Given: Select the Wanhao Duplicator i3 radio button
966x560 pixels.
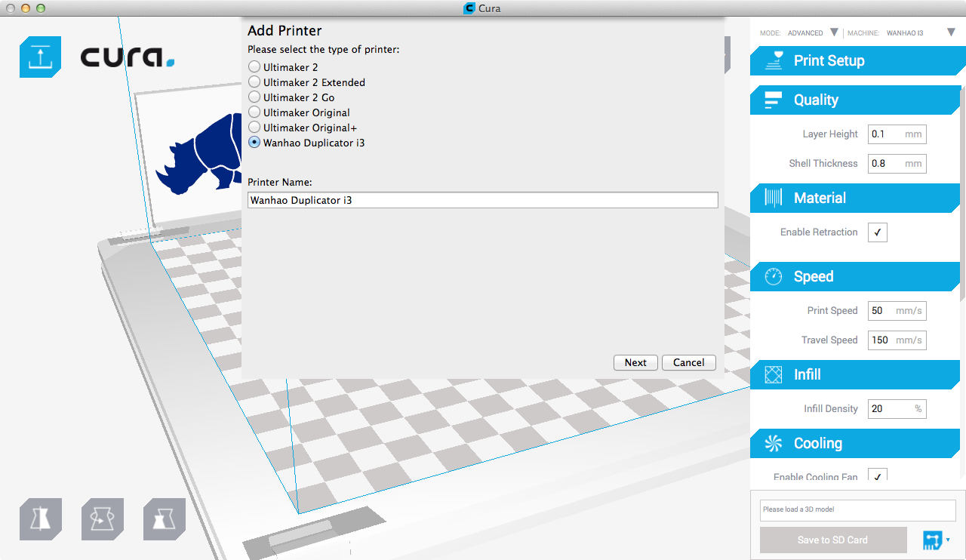Looking at the screenshot, I should [254, 143].
